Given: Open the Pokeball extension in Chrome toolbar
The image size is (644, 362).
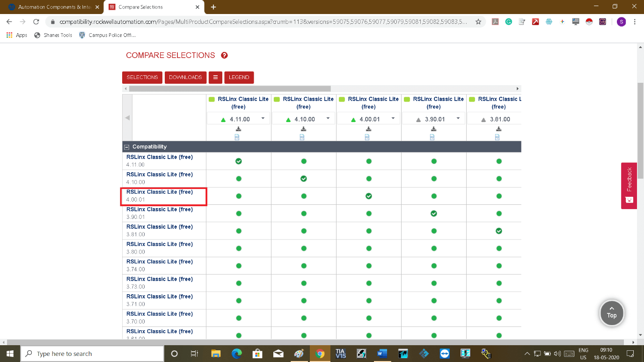Looking at the screenshot, I should [x=589, y=22].
